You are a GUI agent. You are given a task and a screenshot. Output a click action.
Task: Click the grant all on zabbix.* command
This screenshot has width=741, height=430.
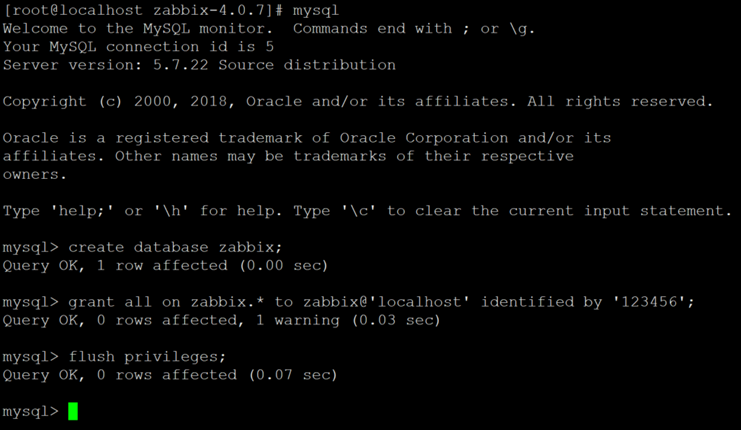pyautogui.click(x=381, y=302)
